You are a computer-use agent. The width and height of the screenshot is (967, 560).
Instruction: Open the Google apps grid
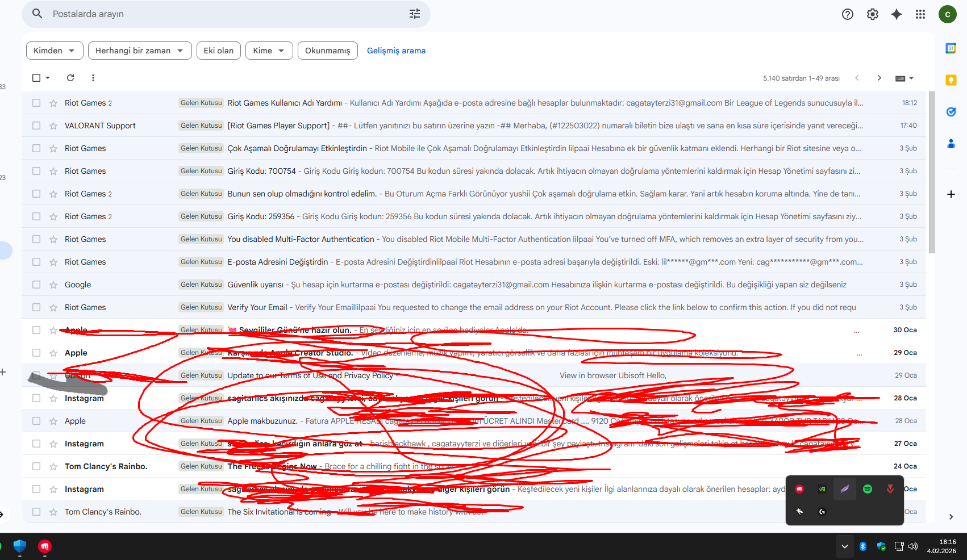coord(920,14)
